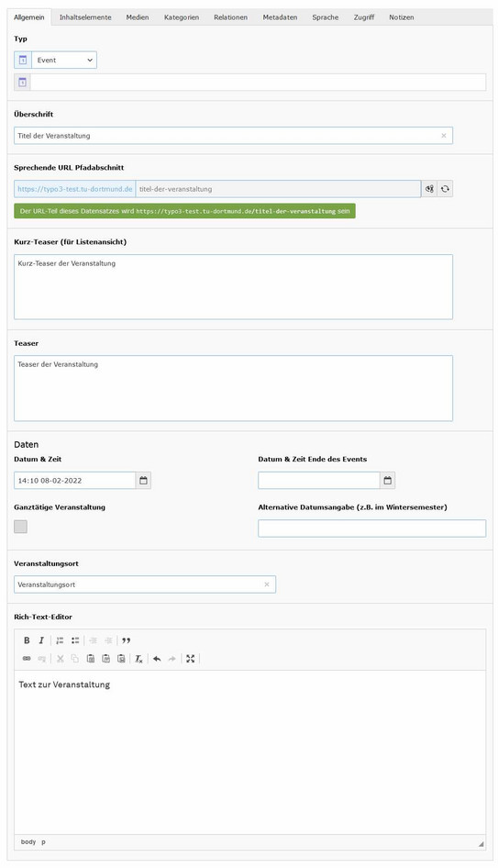Screen dimensions: 498x868
Task: Click the empty field below Typ dropdown
Action: click(x=258, y=82)
